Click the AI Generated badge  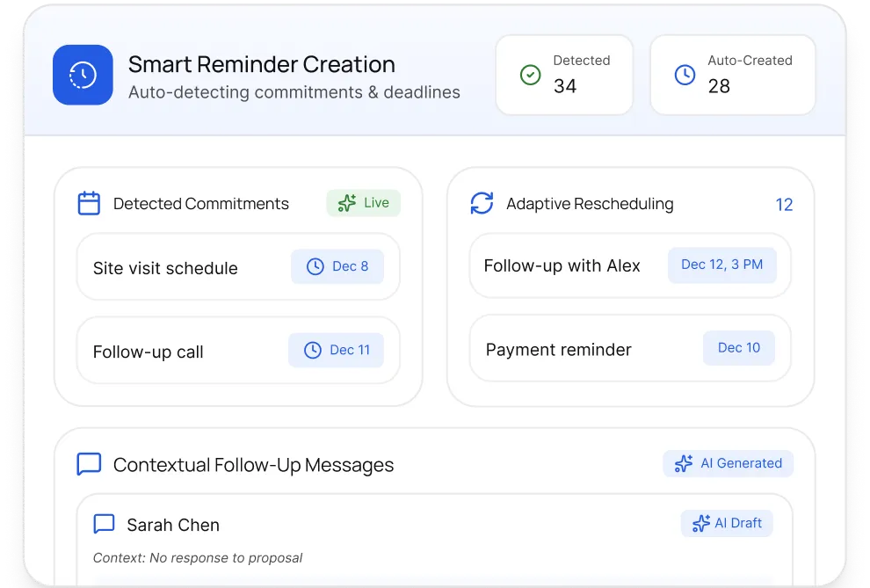tap(728, 463)
